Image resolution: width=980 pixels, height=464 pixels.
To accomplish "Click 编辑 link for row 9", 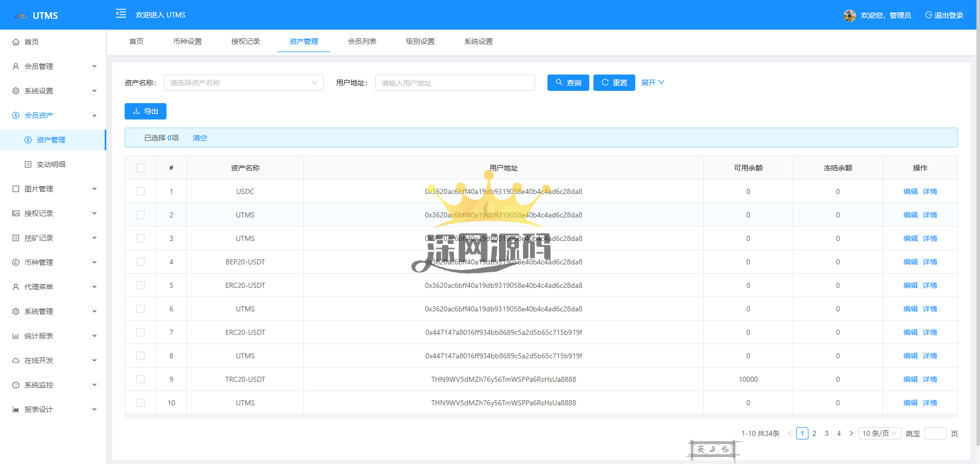I will point(910,379).
